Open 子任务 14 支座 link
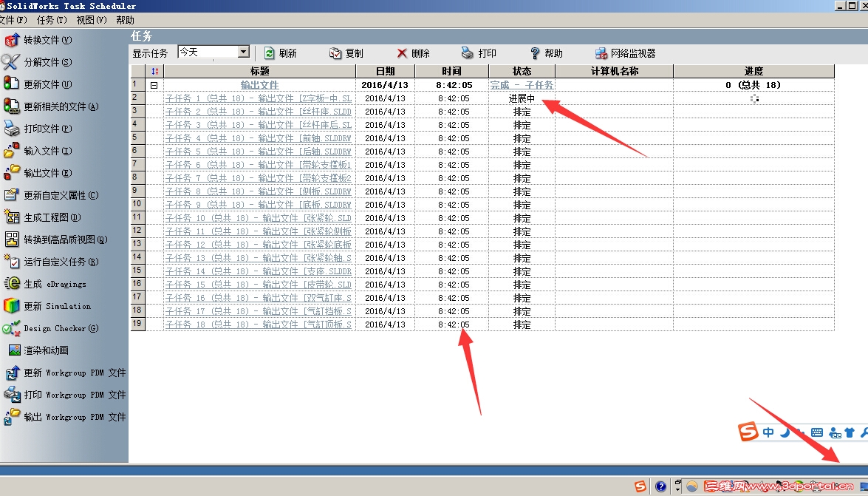Screen dimensions: 868x496 259,271
